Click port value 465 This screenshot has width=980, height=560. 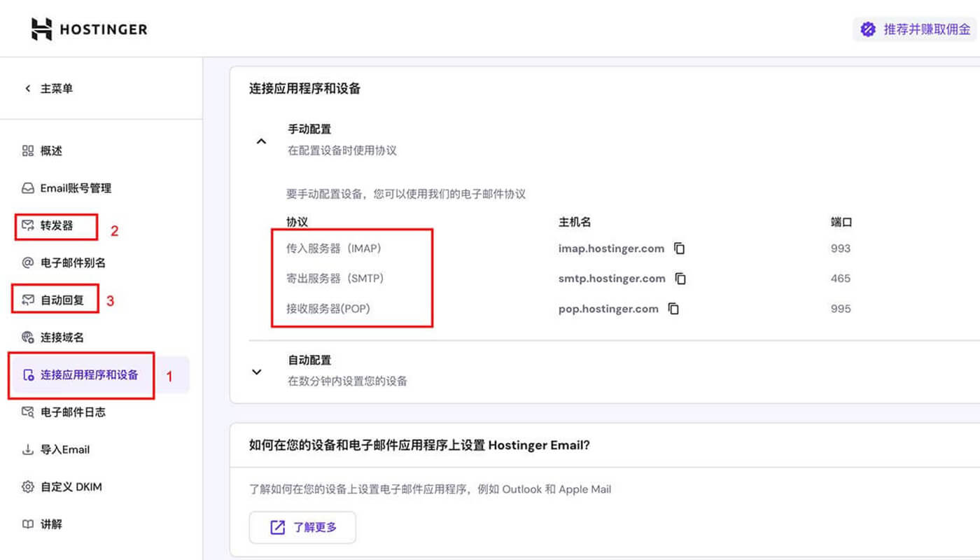pos(840,279)
